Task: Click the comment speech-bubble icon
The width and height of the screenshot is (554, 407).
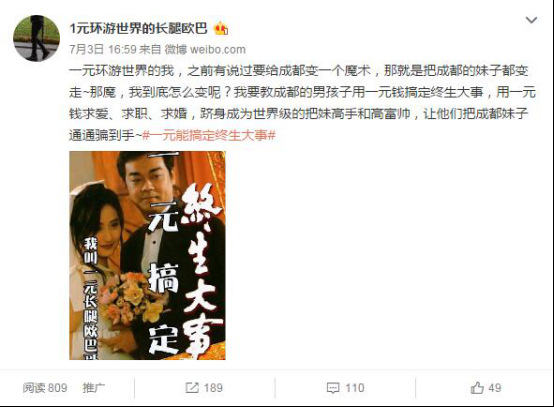Action: click(333, 388)
